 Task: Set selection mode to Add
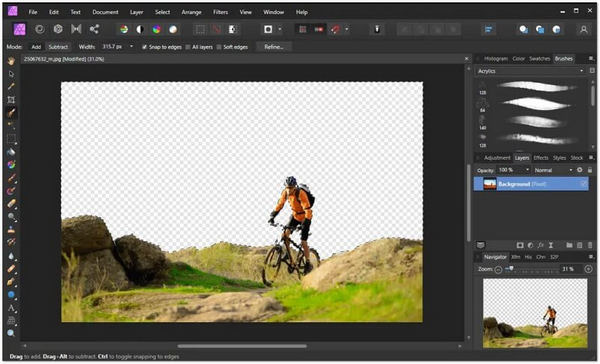36,47
